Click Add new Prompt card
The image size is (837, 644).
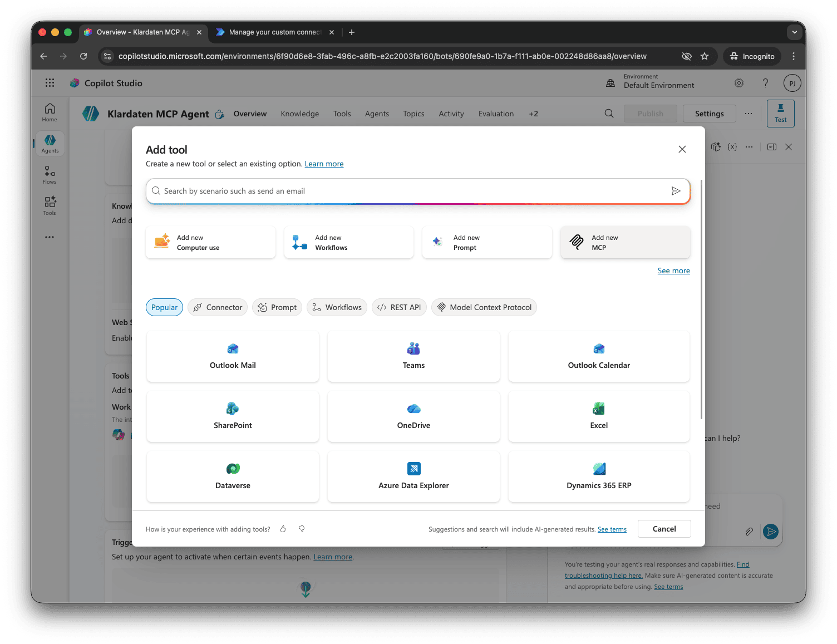tap(487, 242)
